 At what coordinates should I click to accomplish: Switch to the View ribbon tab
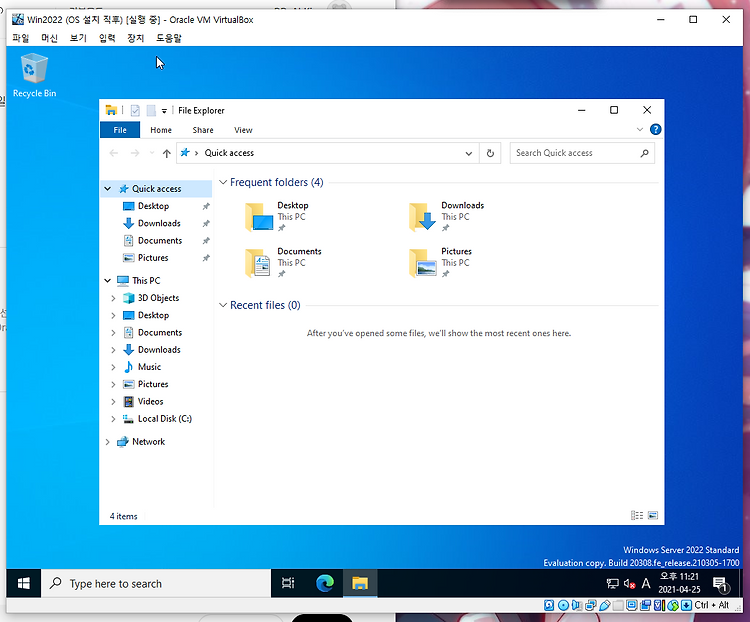click(243, 130)
